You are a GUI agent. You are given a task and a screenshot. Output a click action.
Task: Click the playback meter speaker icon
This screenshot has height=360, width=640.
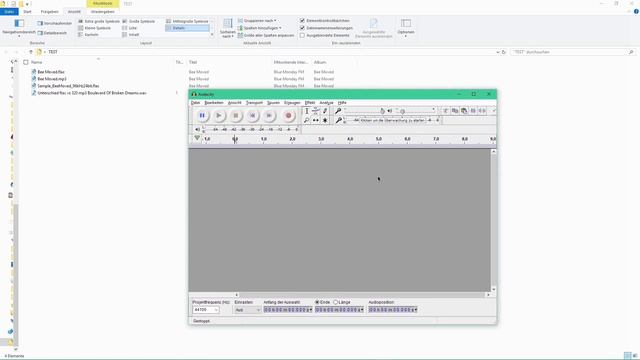198,129
